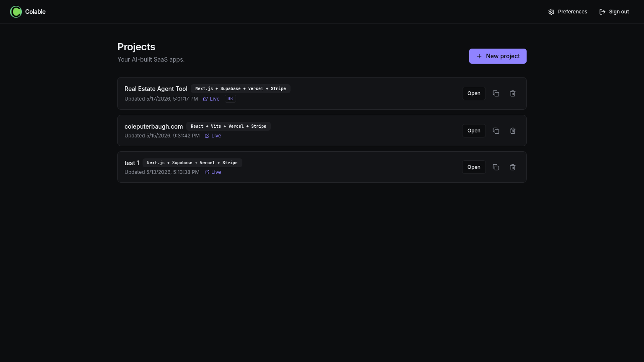Visit Live link for test 1
This screenshot has height=362, width=644.
(213, 172)
